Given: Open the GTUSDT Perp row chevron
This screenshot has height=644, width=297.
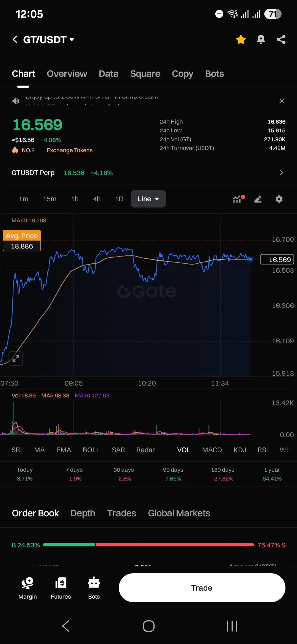Looking at the screenshot, I should tap(281, 173).
